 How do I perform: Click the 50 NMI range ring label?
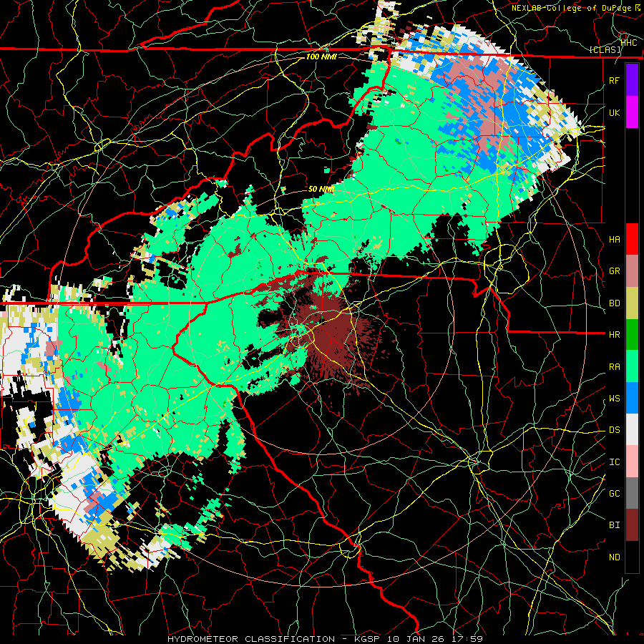tap(321, 190)
